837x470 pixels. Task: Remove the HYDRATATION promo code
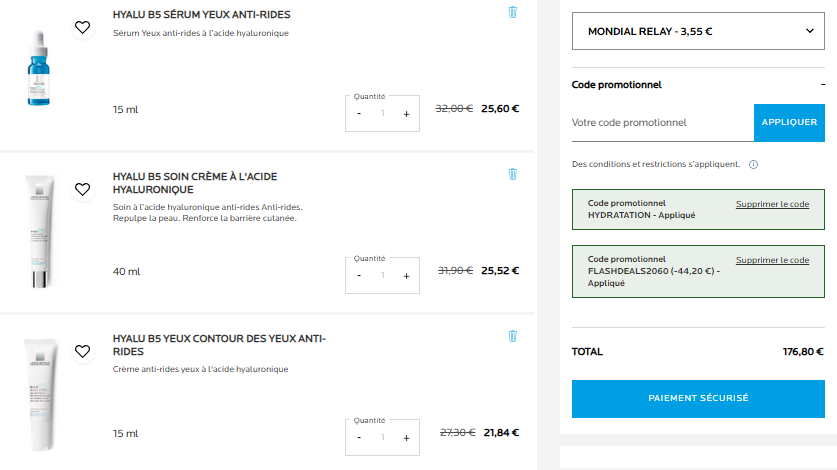click(x=772, y=204)
